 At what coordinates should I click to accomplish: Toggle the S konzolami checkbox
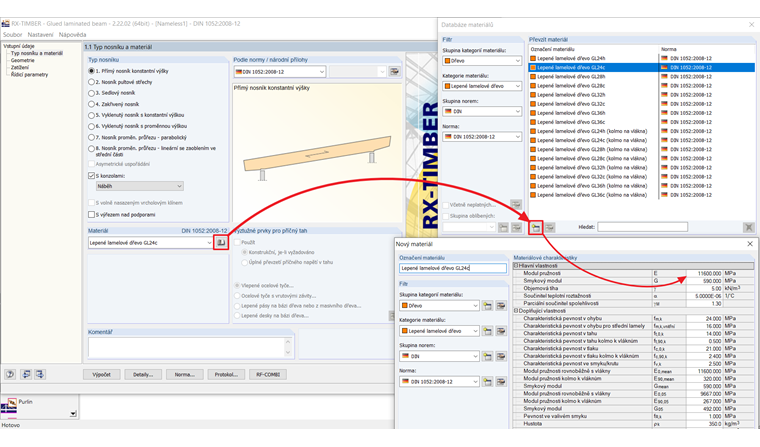point(91,176)
